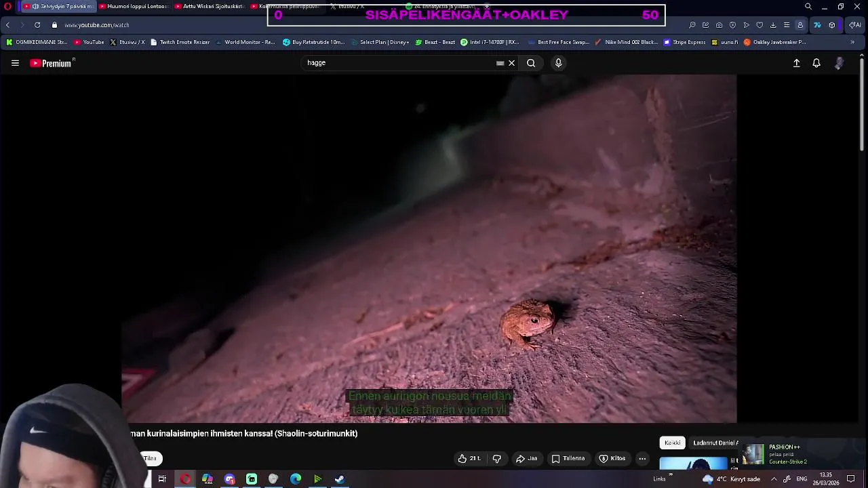Viewport: 868px width, 488px height.
Task: Open the heart bookmarks icon in the toolbar
Action: (x=759, y=25)
